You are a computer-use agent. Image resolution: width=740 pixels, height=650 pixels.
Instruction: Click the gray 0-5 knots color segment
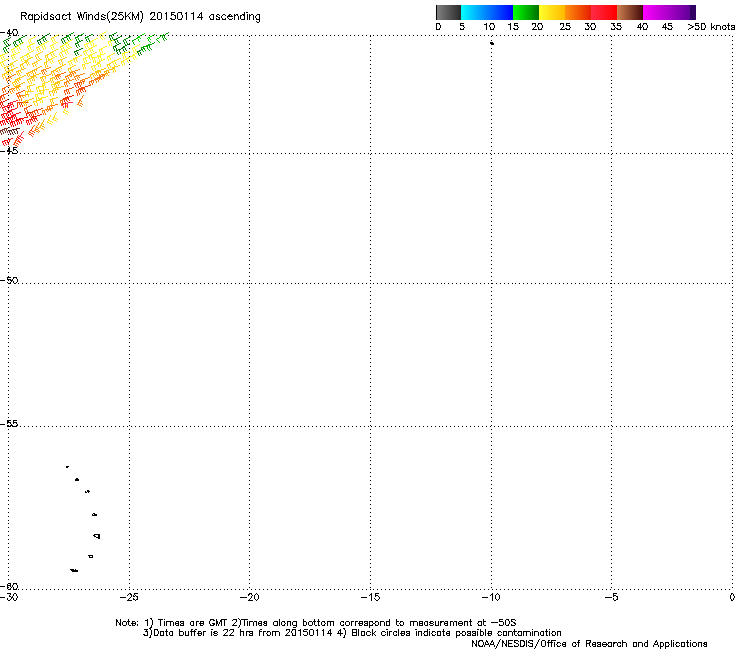pos(448,12)
